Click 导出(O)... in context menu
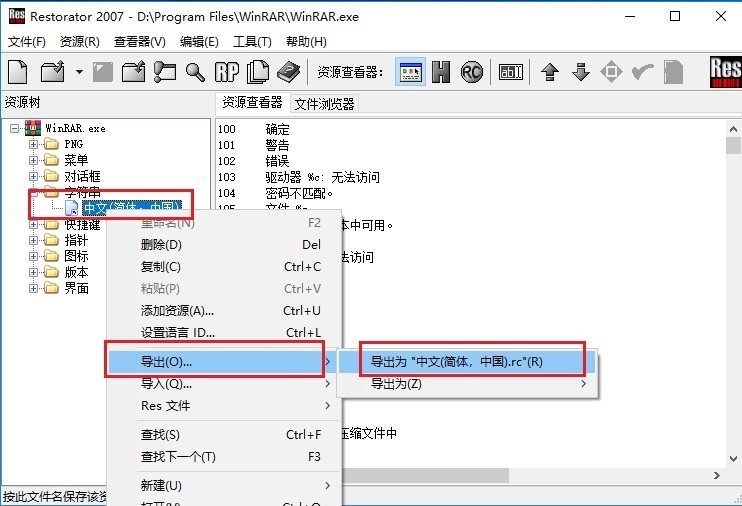 [221, 362]
